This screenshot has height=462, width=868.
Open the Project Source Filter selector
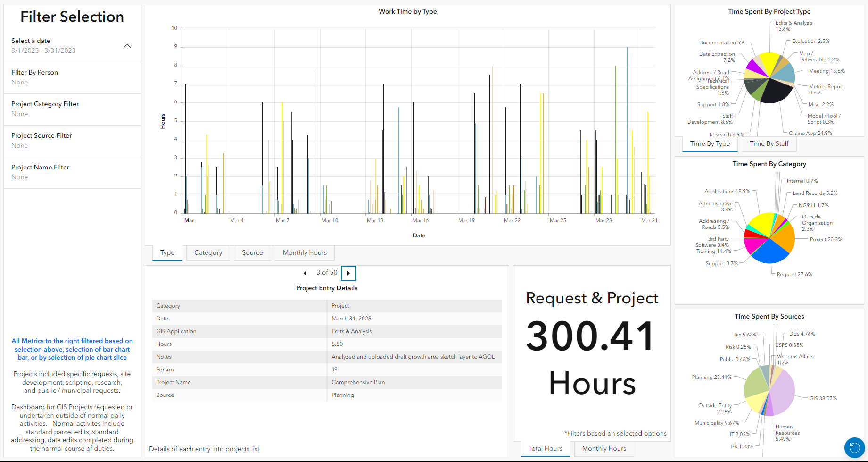click(72, 141)
